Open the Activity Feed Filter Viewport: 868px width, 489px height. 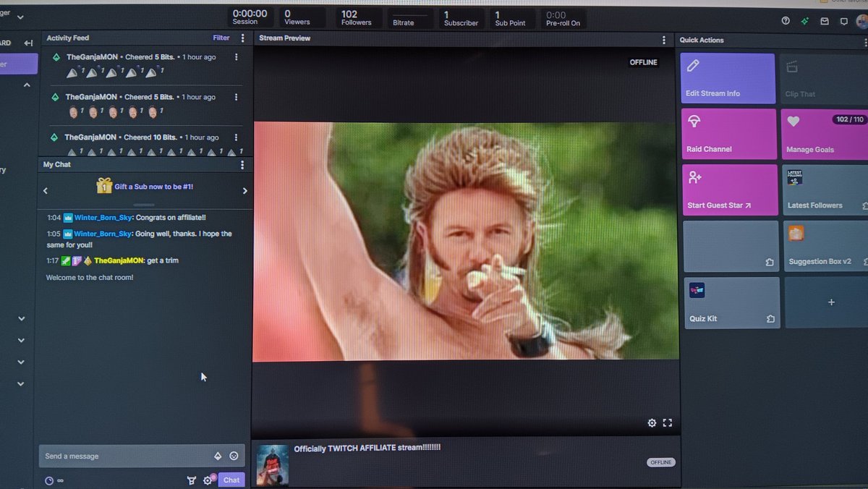(x=221, y=38)
